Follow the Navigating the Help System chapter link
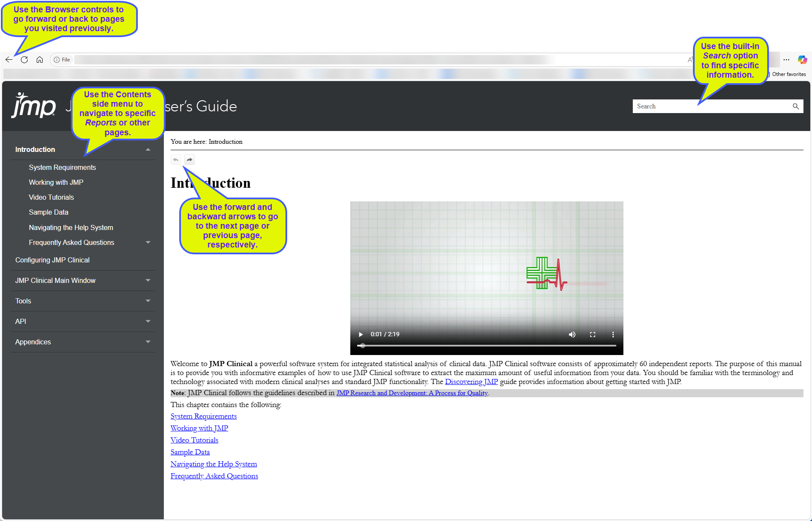 (214, 464)
